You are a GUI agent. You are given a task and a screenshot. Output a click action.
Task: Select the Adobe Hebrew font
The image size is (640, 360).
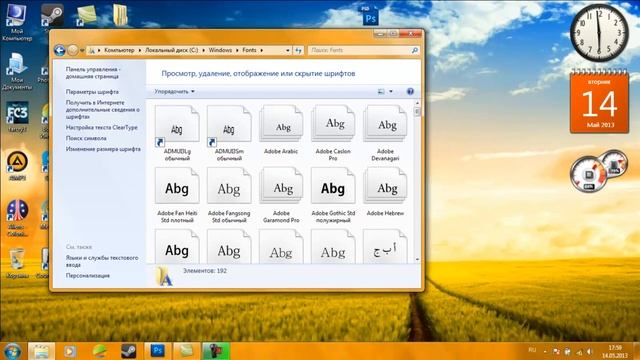[385, 192]
